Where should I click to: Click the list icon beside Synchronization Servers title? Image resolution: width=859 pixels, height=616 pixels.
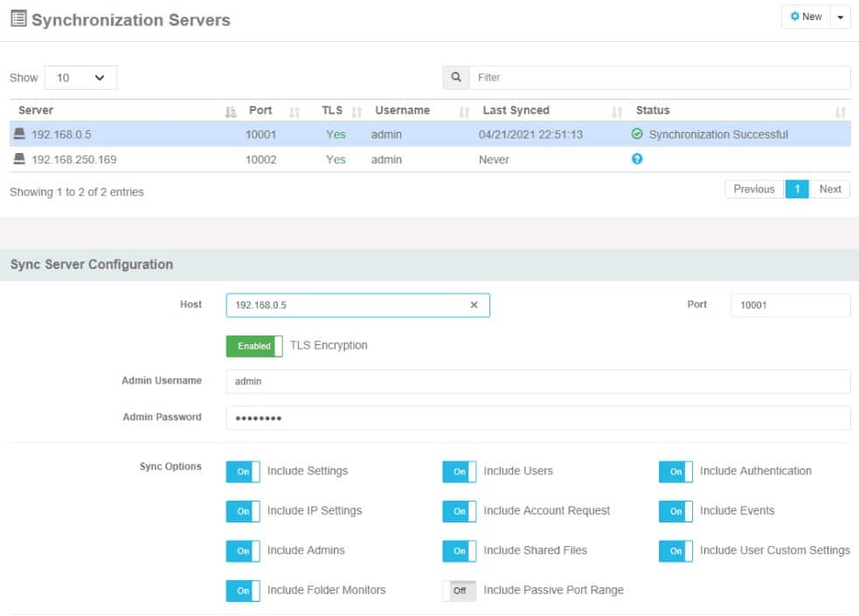pyautogui.click(x=18, y=18)
